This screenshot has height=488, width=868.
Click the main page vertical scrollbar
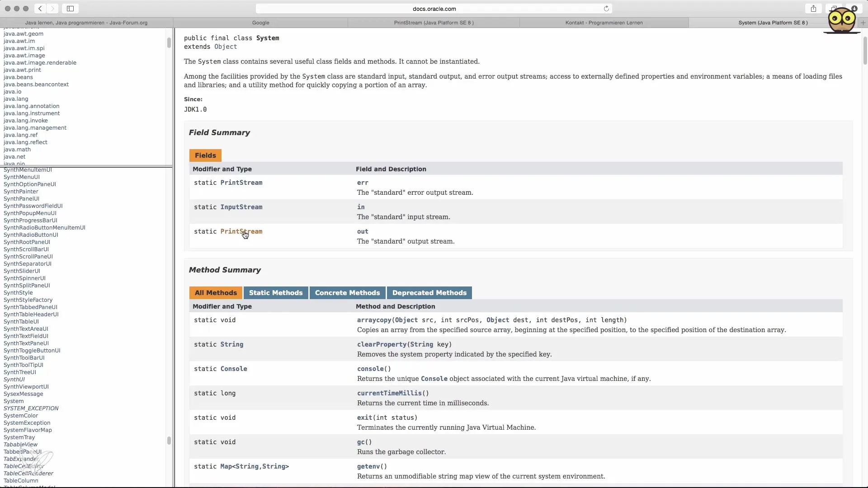[865, 50]
